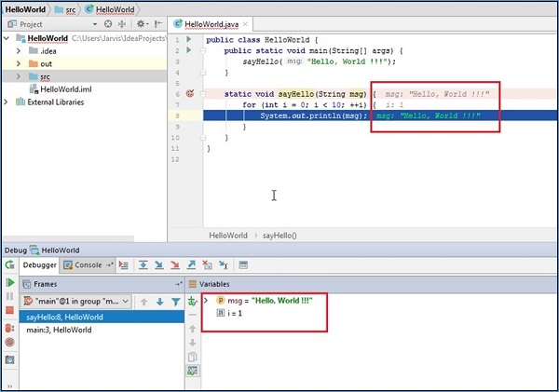The height and width of the screenshot is (392, 559).
Task: Open Project view dropdown arrow
Action: [x=95, y=24]
